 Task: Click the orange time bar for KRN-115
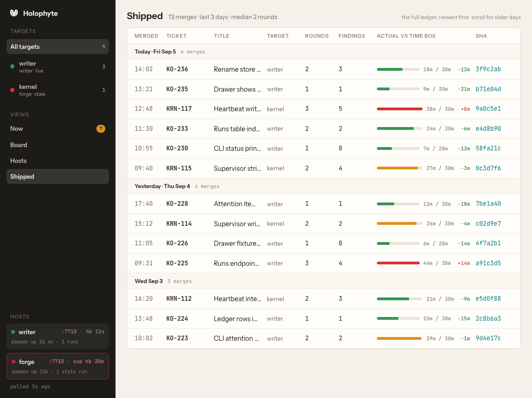[x=399, y=168]
